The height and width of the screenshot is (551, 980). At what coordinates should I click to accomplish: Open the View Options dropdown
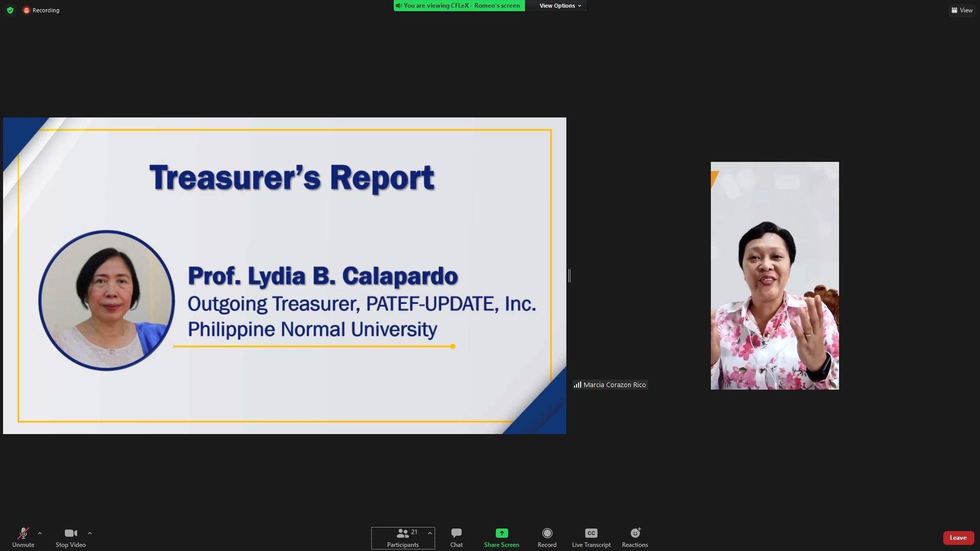click(560, 6)
